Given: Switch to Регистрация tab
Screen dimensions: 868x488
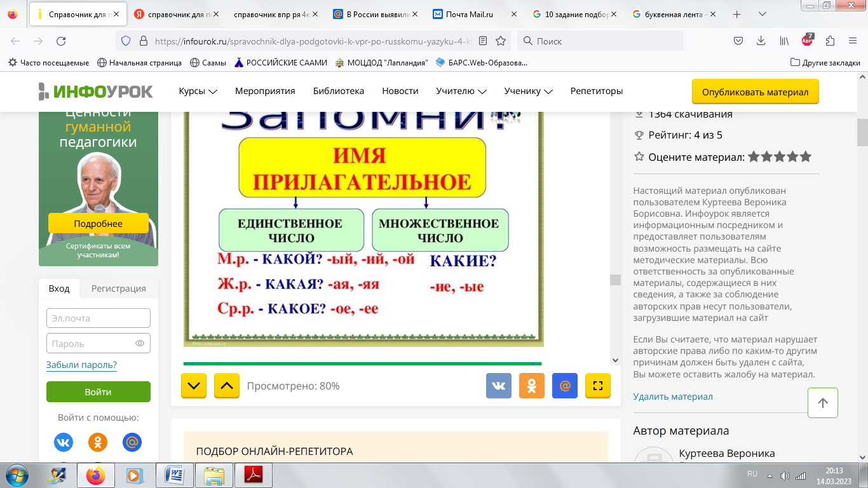Looking at the screenshot, I should pyautogui.click(x=119, y=288).
